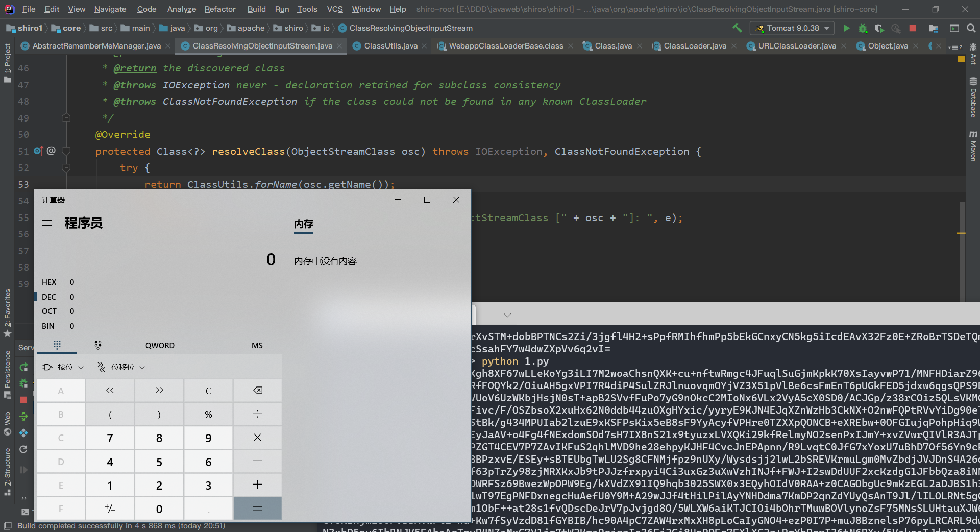This screenshot has width=980, height=532.
Task: Expand more Services toolbar actions chevron
Action: click(x=23, y=498)
